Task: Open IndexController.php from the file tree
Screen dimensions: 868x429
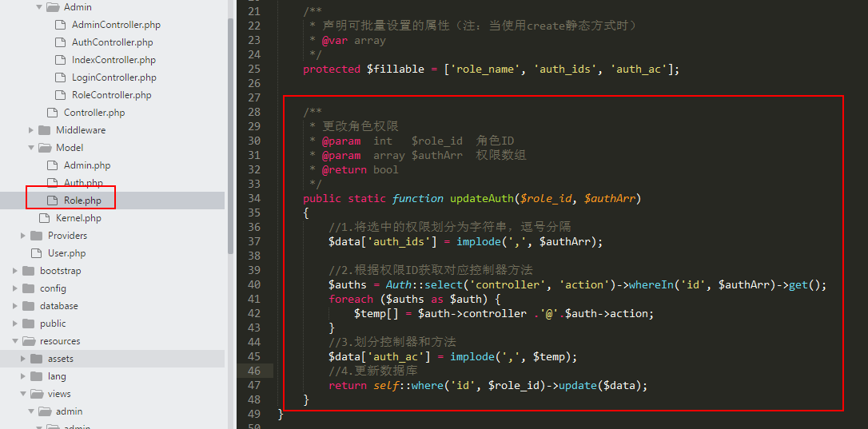Action: click(x=113, y=60)
